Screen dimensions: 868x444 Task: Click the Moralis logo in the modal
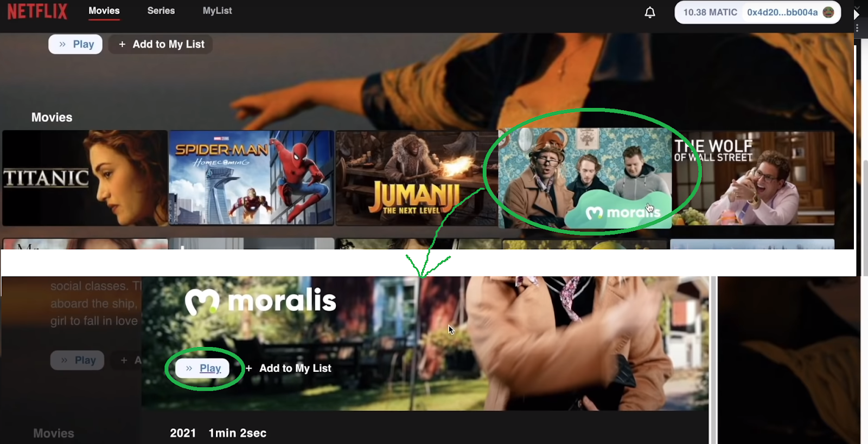coord(260,301)
